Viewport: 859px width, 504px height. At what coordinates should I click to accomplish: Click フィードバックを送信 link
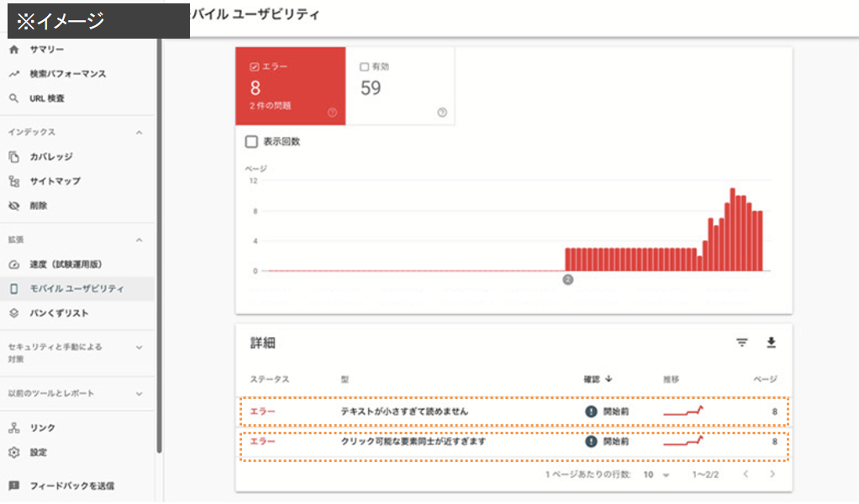coord(71,486)
